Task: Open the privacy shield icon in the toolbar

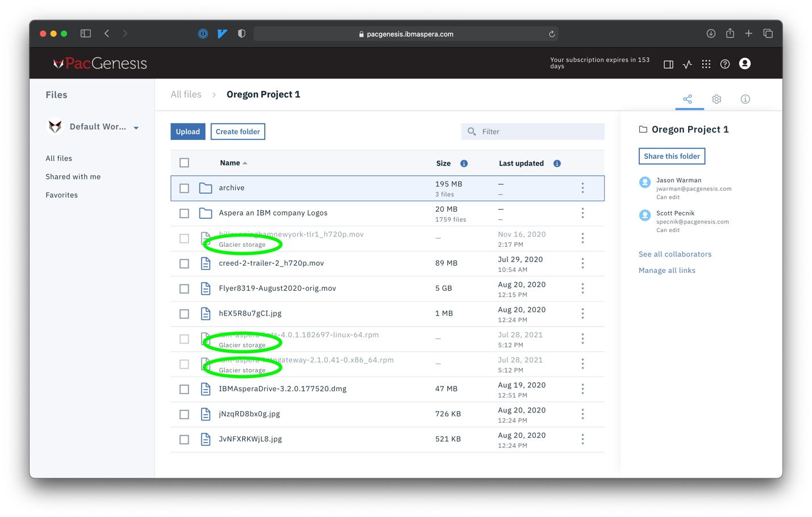Action: 241,34
